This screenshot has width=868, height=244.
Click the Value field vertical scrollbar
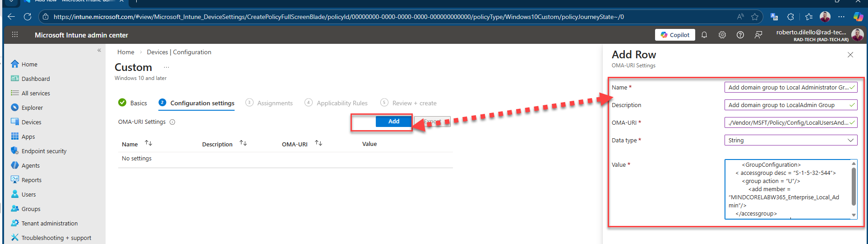pyautogui.click(x=853, y=185)
